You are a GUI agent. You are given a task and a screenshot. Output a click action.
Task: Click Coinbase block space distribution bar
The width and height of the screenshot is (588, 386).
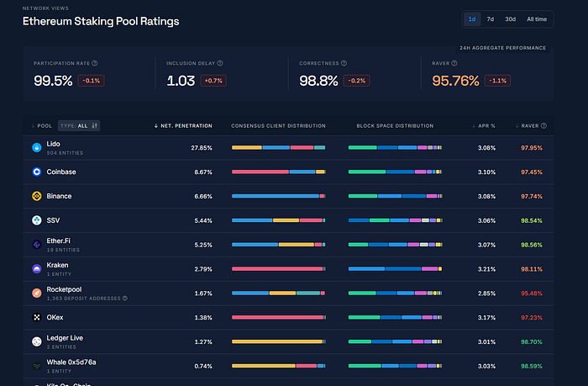click(x=396, y=172)
